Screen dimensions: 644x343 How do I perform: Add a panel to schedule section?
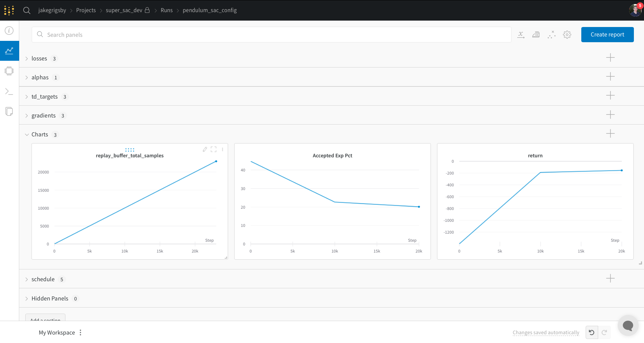coord(610,279)
